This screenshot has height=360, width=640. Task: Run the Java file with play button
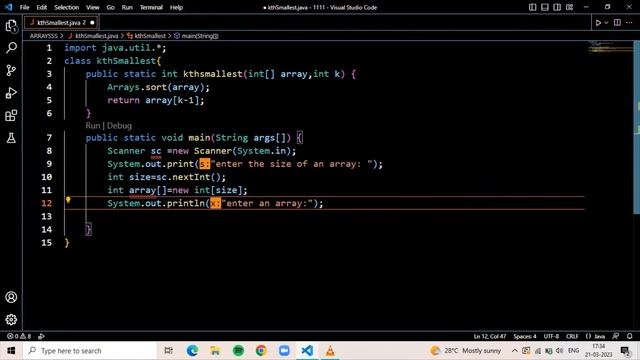(x=598, y=23)
